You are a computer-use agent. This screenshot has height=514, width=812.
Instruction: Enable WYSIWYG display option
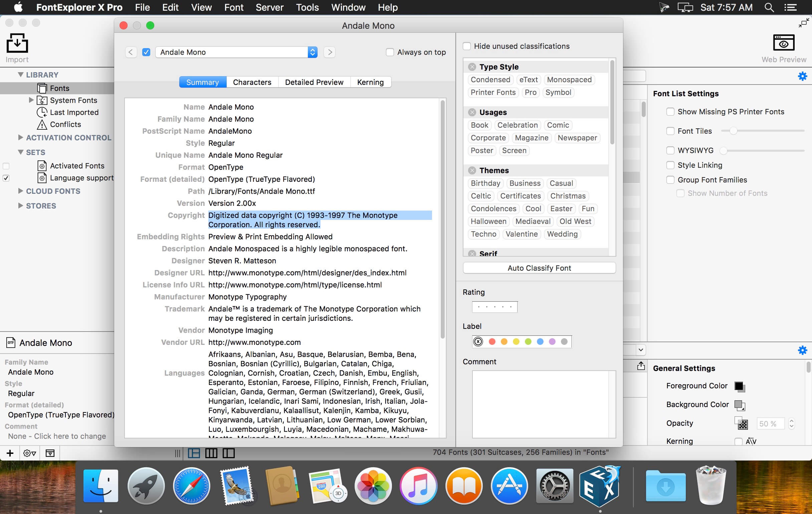tap(669, 150)
